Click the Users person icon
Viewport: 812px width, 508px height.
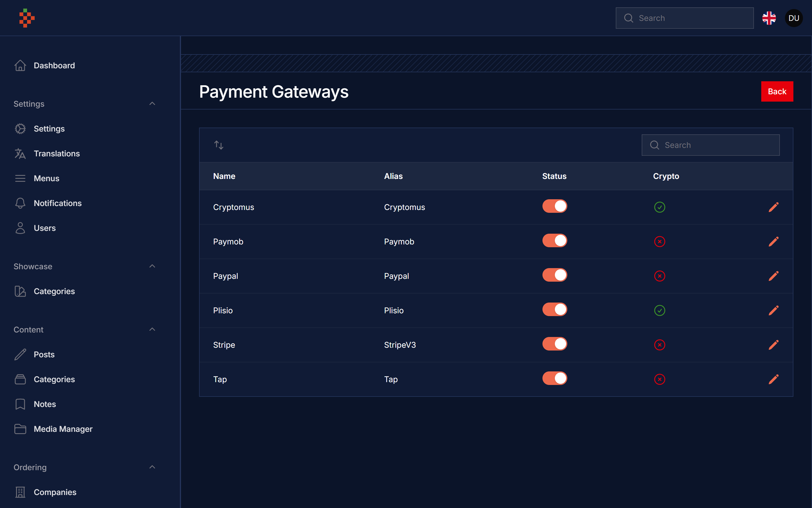tap(20, 228)
